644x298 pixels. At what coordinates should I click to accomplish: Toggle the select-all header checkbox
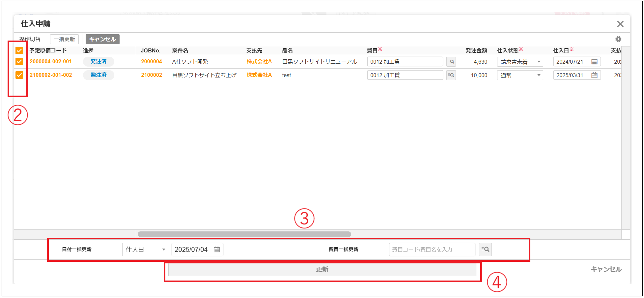point(19,50)
